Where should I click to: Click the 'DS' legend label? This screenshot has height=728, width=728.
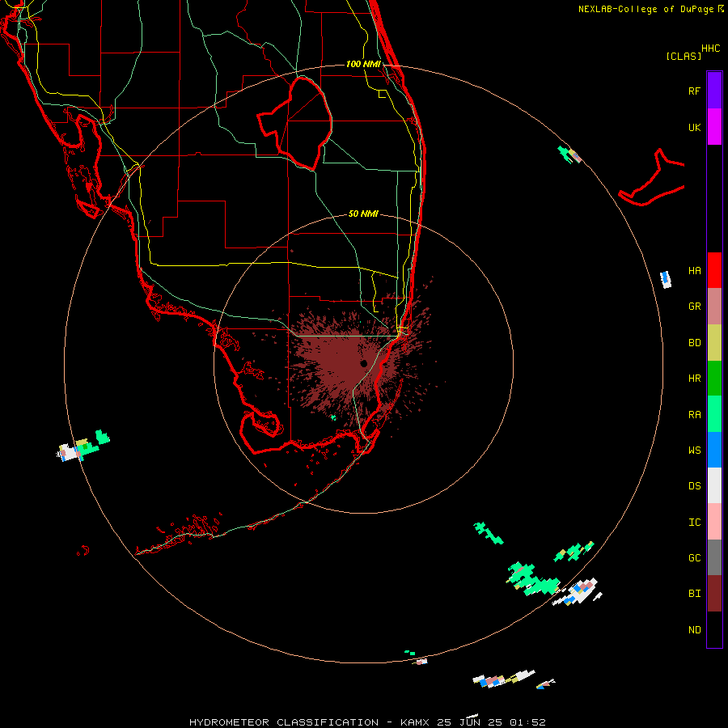pyautogui.click(x=694, y=485)
